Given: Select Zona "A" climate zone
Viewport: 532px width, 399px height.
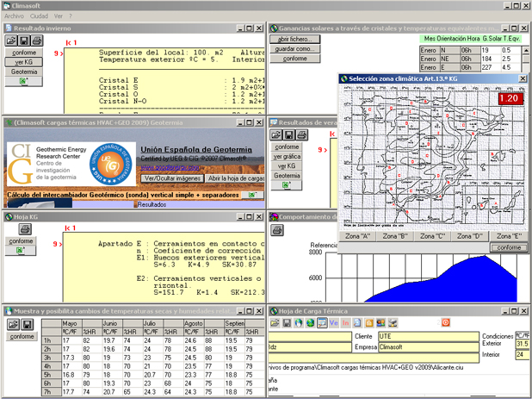Looking at the screenshot, I should tap(357, 236).
